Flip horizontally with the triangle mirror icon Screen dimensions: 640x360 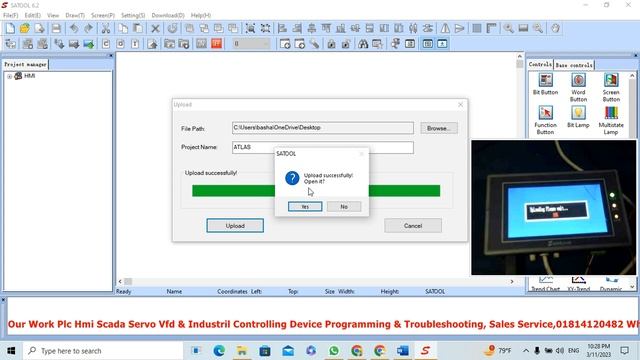445,28
